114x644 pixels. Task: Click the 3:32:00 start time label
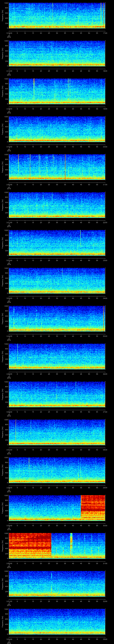click(9, 639)
